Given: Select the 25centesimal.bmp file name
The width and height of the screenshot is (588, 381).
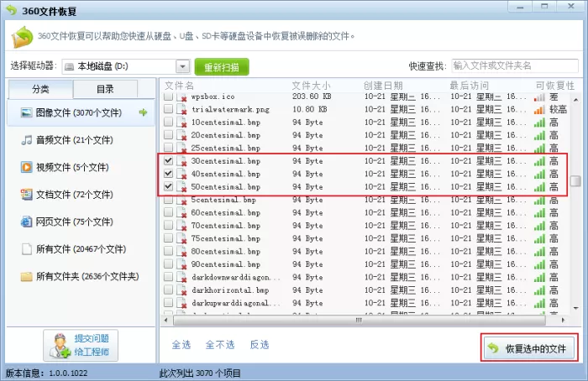Looking at the screenshot, I should [x=225, y=148].
